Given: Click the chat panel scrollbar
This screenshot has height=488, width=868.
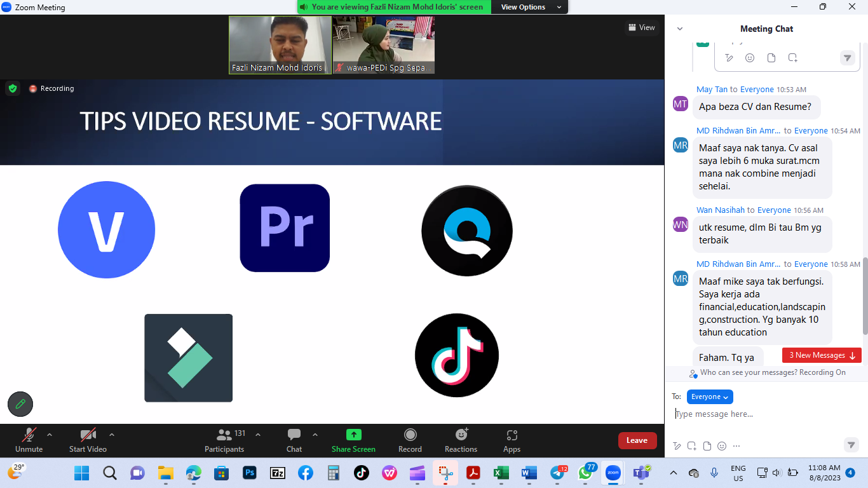Looking at the screenshot, I should pos(864,295).
